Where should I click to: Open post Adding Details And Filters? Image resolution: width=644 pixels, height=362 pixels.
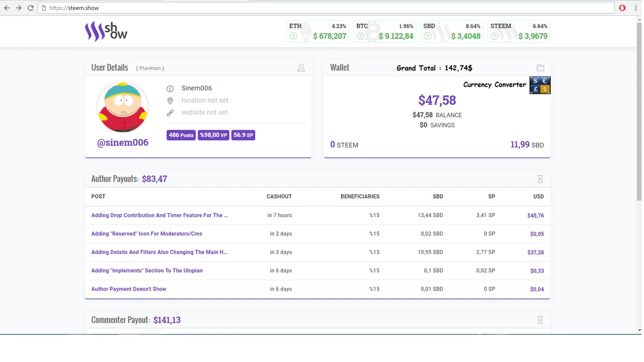click(x=159, y=252)
